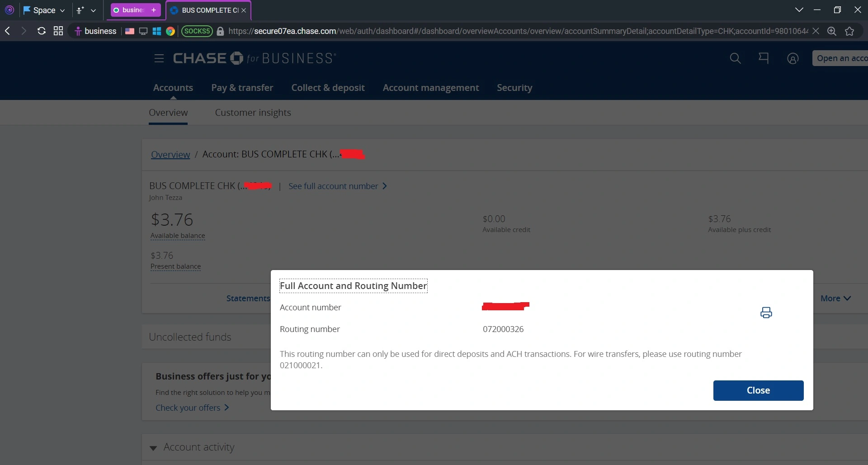Screen dimensions: 868x465
Task: Click the purple spiral browser logo icon
Action: [x=9, y=10]
